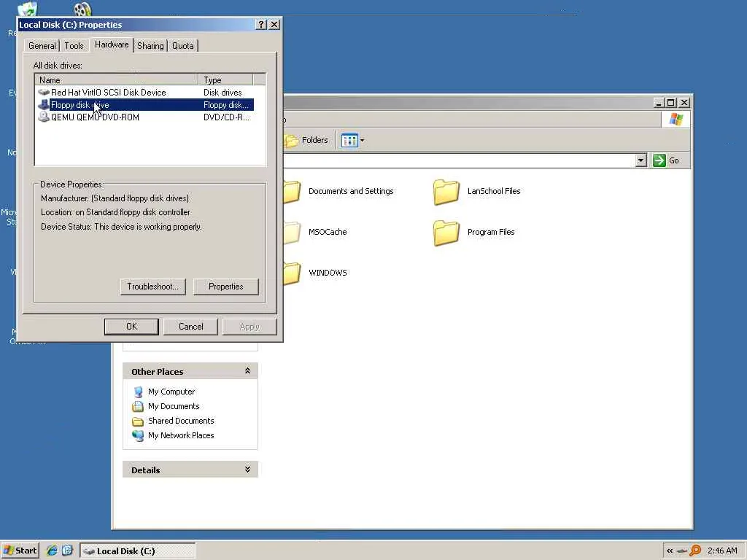Click the clock showing 2:46 AM

(722, 551)
